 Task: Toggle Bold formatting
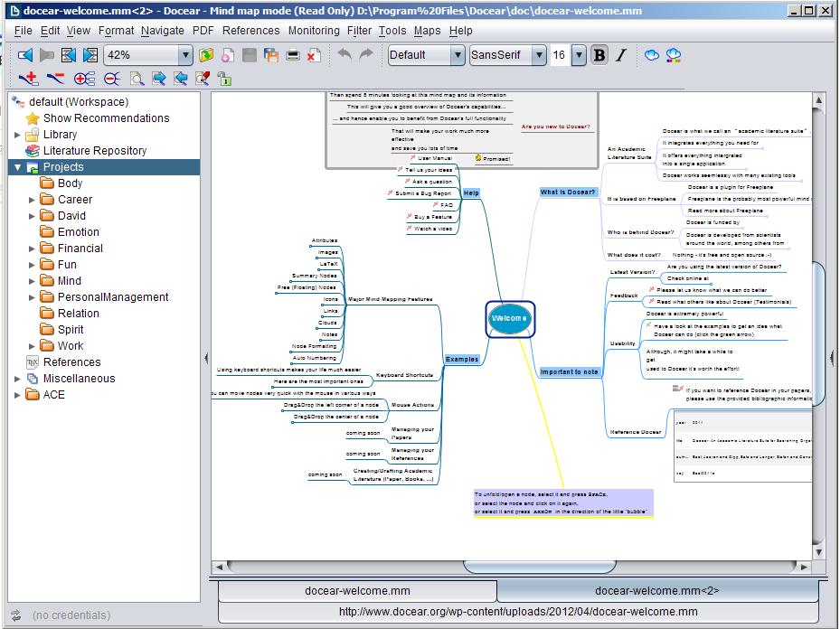coord(599,55)
